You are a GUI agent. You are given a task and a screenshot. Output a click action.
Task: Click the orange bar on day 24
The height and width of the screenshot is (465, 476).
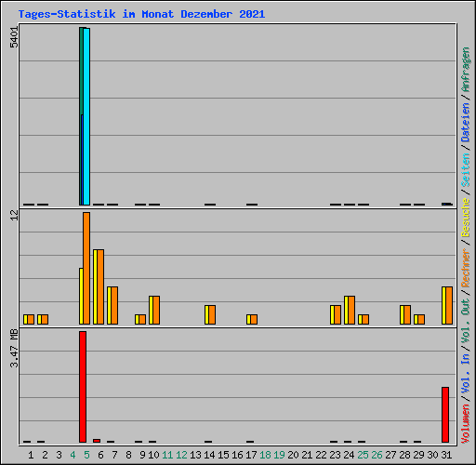click(x=351, y=311)
